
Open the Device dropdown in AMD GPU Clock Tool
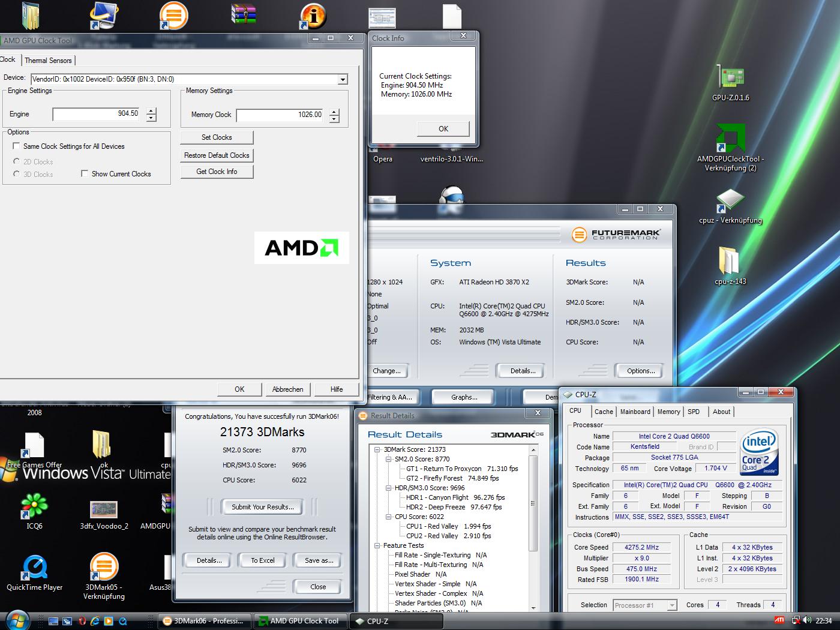[x=343, y=79]
